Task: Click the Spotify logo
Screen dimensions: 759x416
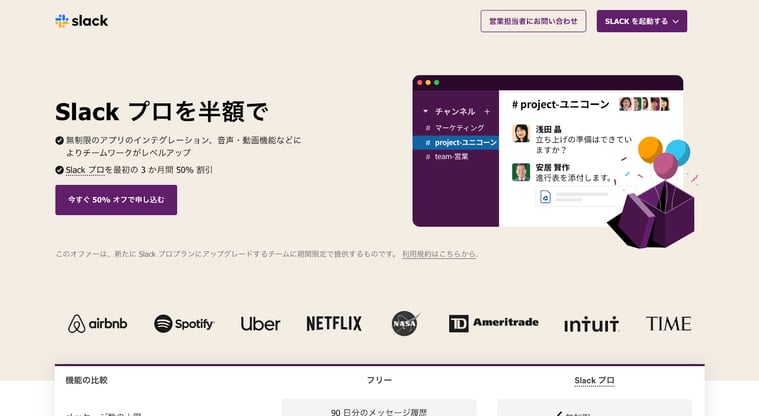Action: (184, 324)
